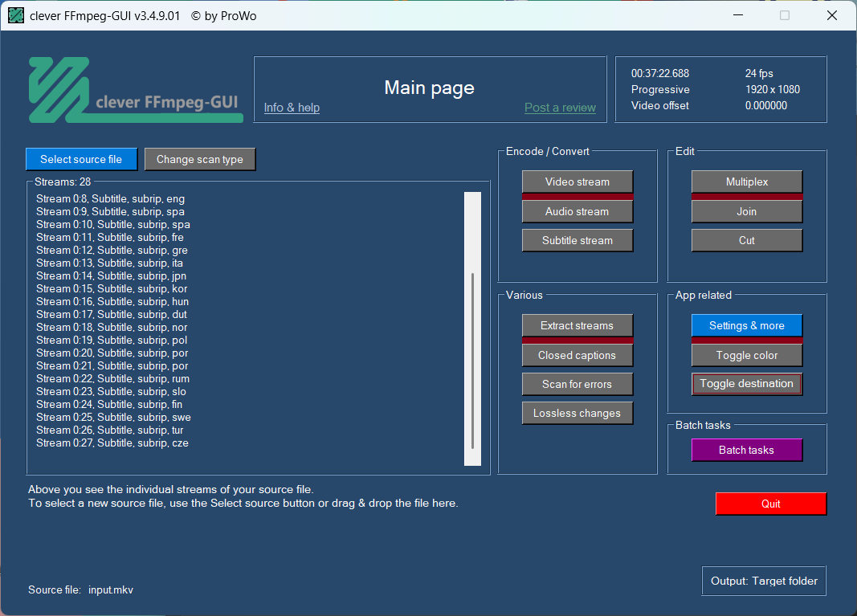The image size is (857, 616).
Task: Open Audio stream encoding
Action: tap(577, 211)
